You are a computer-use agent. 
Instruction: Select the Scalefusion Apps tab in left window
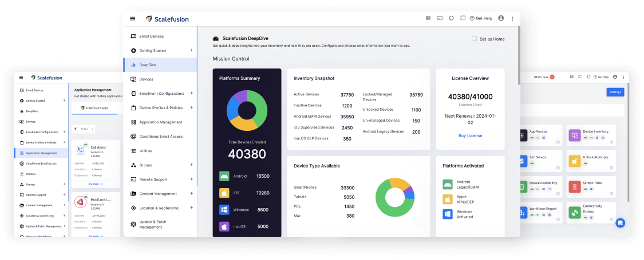pos(94,108)
